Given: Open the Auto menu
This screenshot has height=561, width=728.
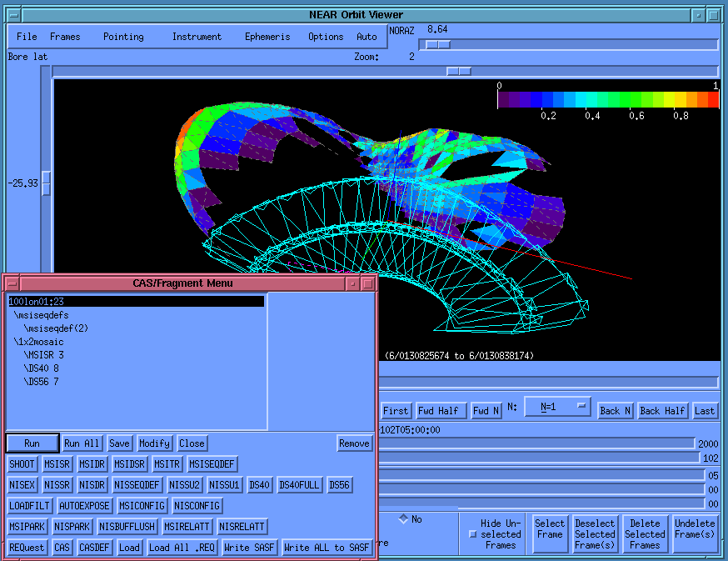Looking at the screenshot, I should pyautogui.click(x=366, y=37).
